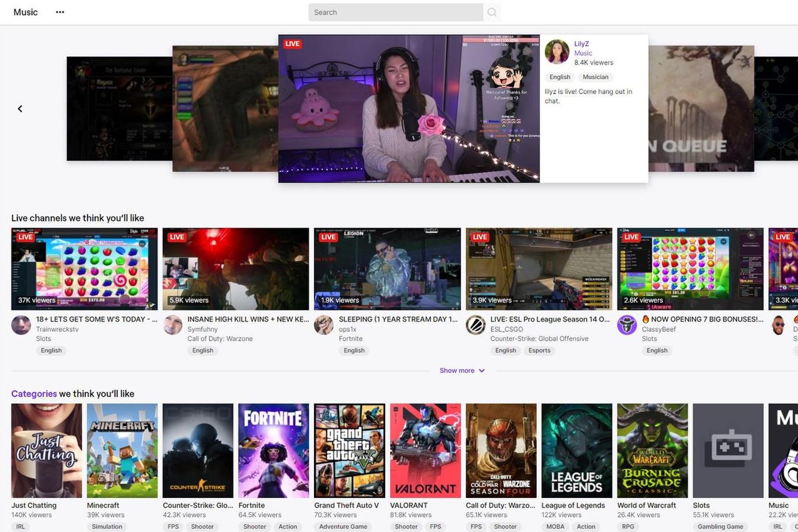Select Esports tag on ESL_CSGO card
The height and width of the screenshot is (532, 798).
539,350
